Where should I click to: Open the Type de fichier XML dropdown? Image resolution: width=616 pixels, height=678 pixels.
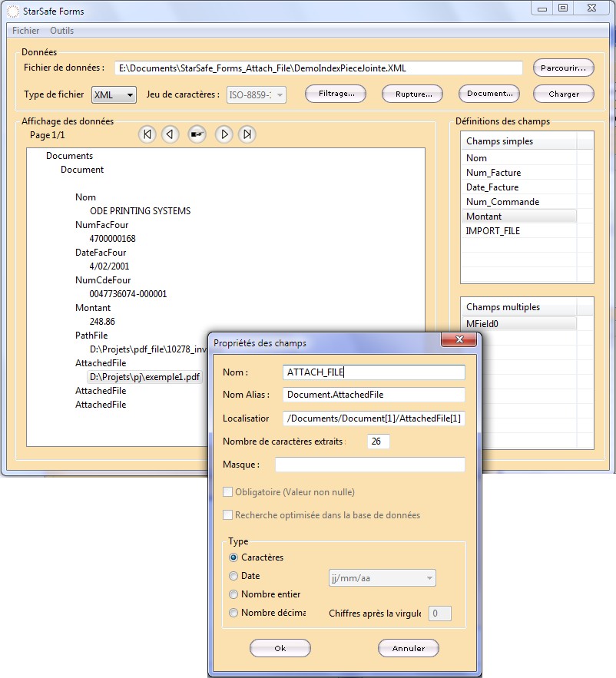(x=114, y=94)
